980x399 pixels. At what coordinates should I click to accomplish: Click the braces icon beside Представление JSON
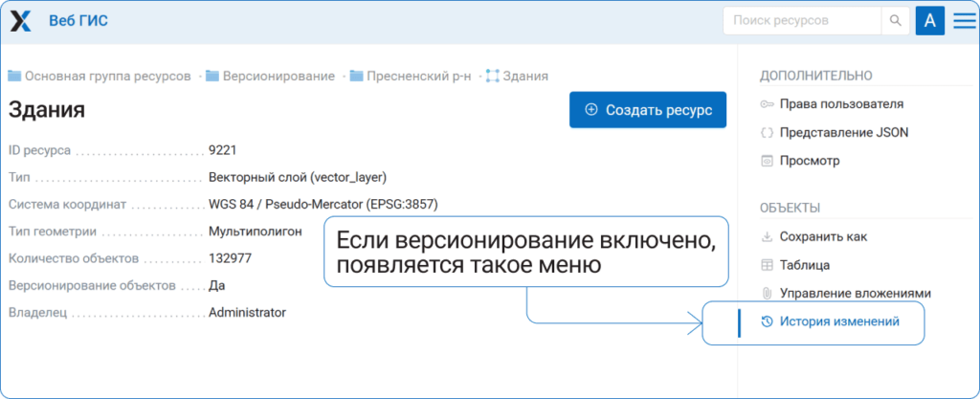pos(767,132)
